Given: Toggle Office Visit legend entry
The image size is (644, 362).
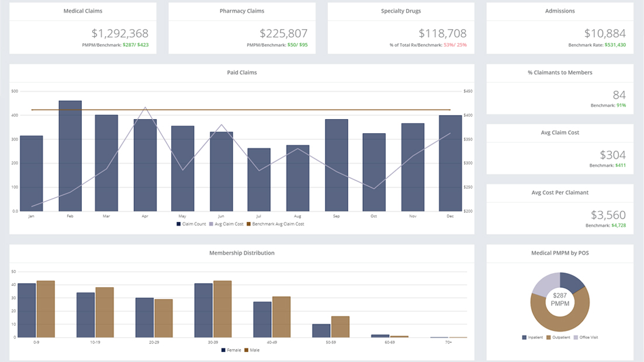Looking at the screenshot, I should (x=586, y=337).
